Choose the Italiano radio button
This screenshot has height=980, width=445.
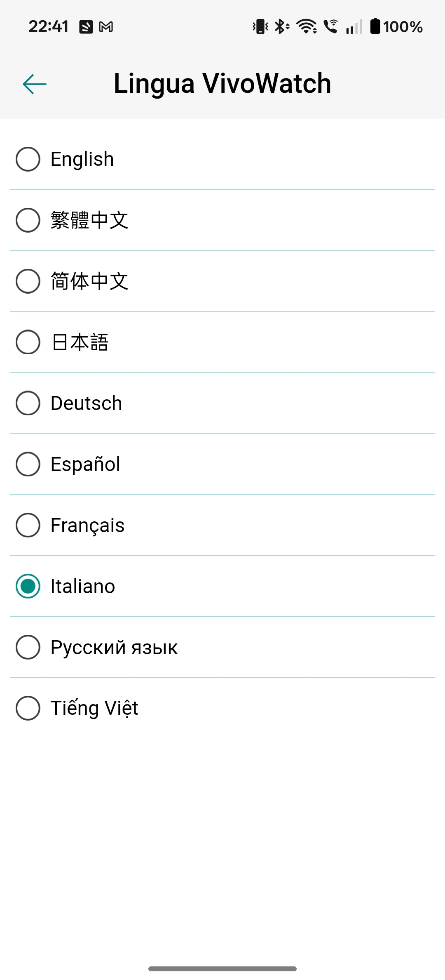point(28,587)
